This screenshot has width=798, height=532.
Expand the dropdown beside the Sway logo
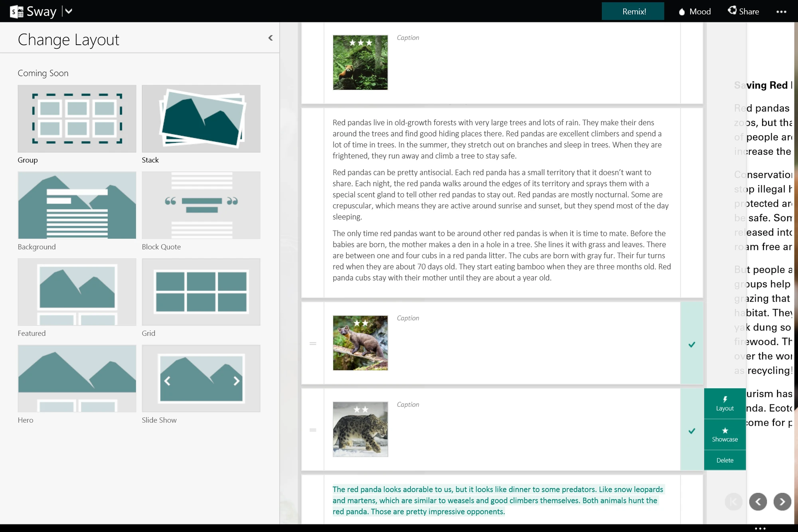click(68, 11)
